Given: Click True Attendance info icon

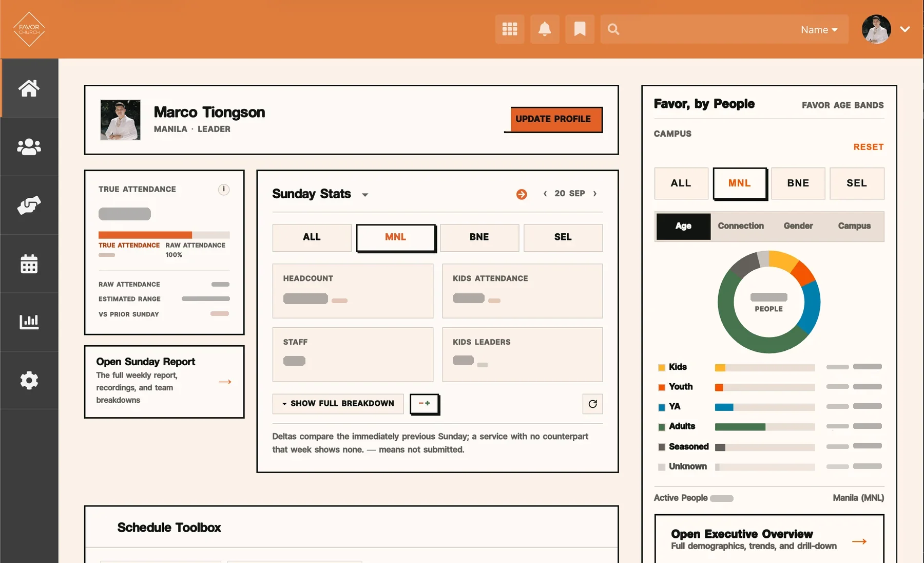Looking at the screenshot, I should point(224,190).
